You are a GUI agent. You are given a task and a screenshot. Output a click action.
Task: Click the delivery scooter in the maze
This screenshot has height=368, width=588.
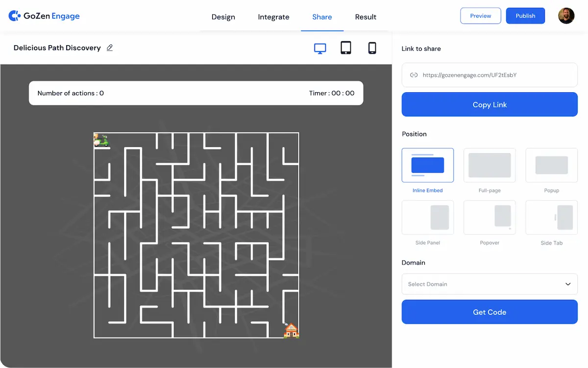pos(101,140)
